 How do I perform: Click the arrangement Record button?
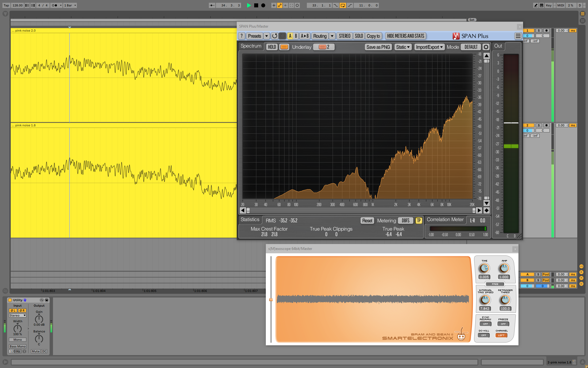point(263,5)
